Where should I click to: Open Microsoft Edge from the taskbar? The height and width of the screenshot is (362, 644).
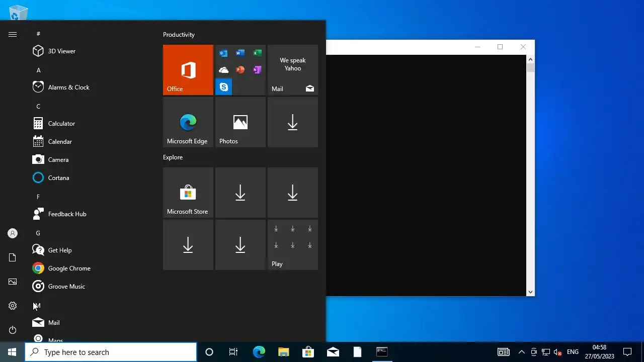pyautogui.click(x=259, y=352)
